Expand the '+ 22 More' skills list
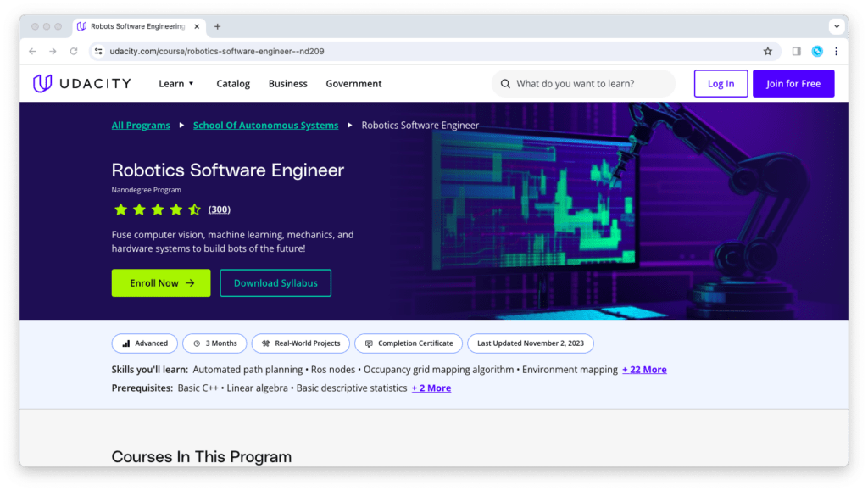The width and height of the screenshot is (868, 491). [x=643, y=369]
